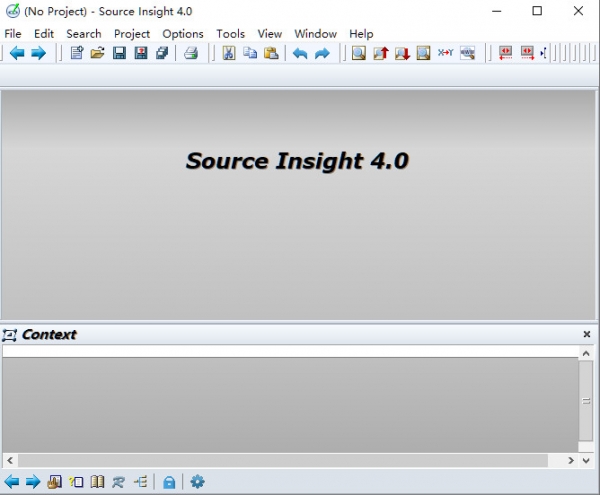Click the hand-on-page icon in Context toolbar
This screenshot has height=495, width=600.
(x=54, y=482)
